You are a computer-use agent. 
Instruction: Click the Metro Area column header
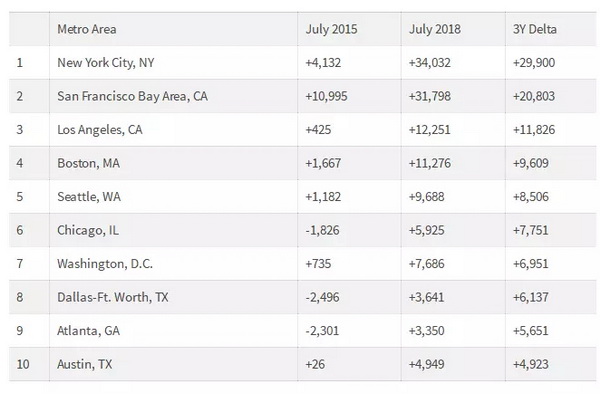(x=173, y=29)
